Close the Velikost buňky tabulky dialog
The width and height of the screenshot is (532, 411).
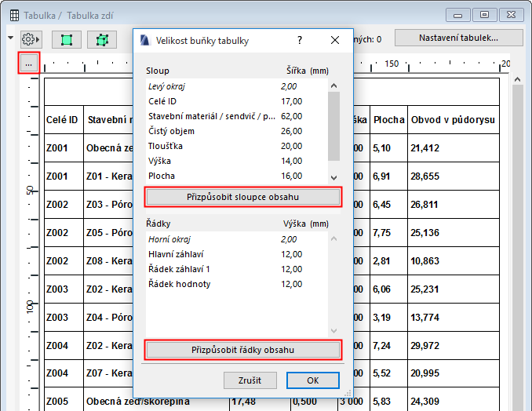click(x=335, y=41)
